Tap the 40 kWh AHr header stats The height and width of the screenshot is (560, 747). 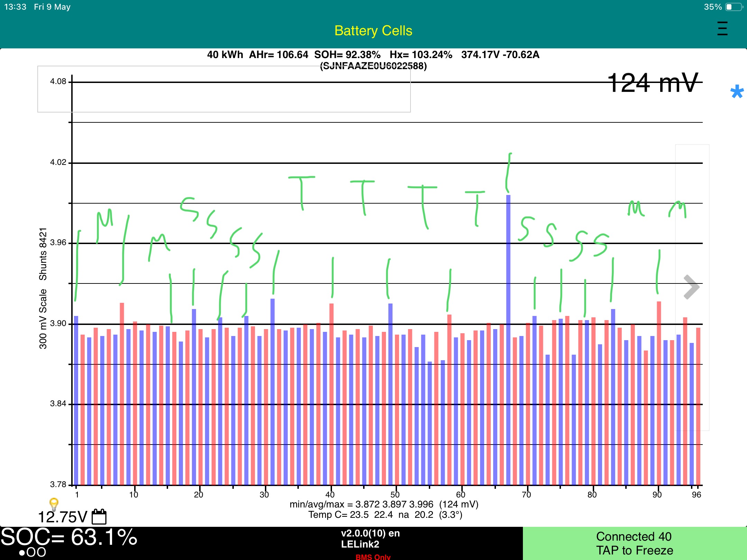click(373, 55)
